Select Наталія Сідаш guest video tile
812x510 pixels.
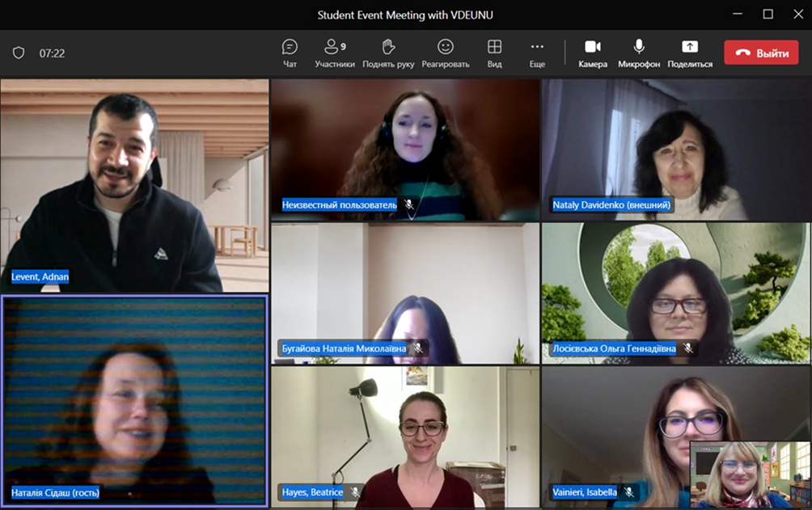point(134,400)
